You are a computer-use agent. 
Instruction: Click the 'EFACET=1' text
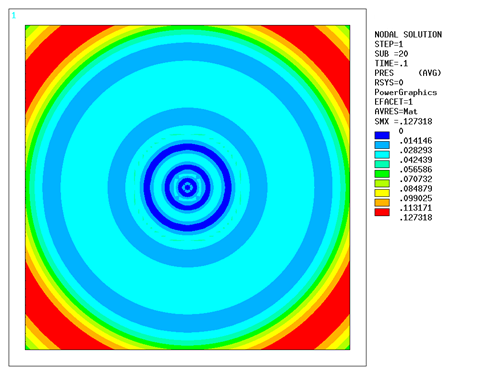pyautogui.click(x=393, y=102)
